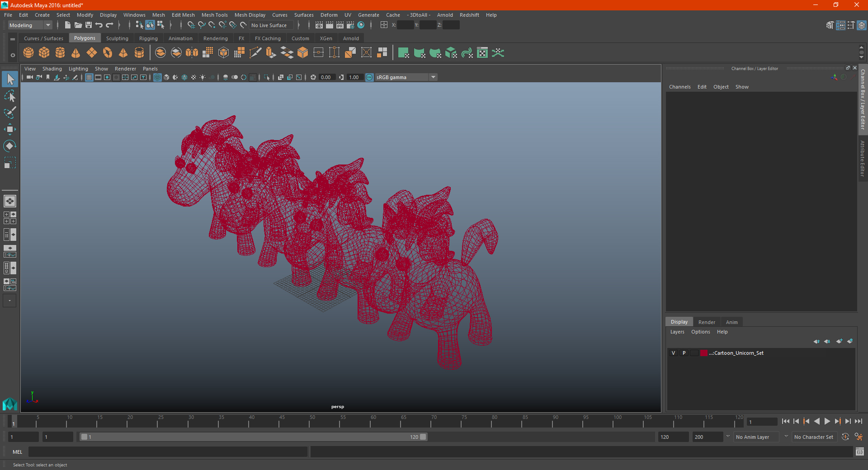Toggle P playback of Cartoon_Unicorn_Set layer
Image resolution: width=868 pixels, height=470 pixels.
tap(684, 353)
